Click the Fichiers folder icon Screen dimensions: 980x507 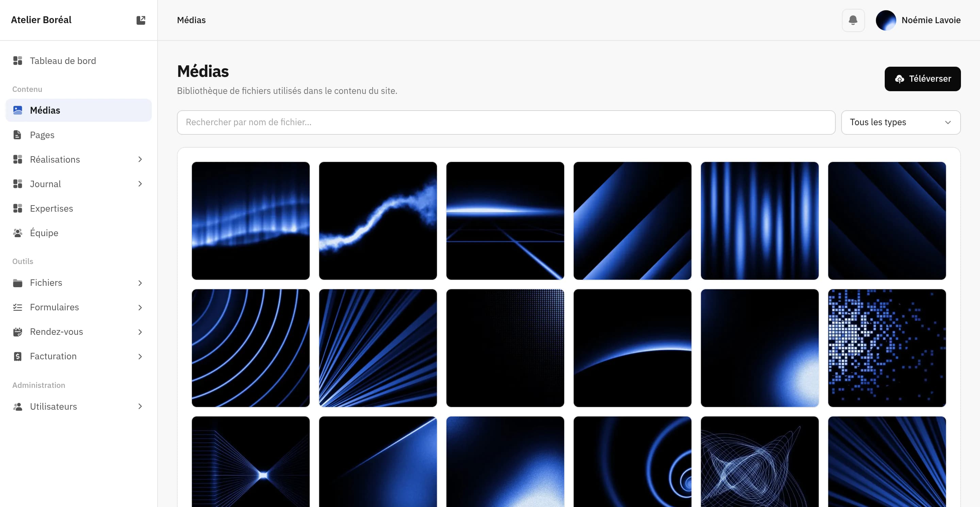(x=17, y=283)
